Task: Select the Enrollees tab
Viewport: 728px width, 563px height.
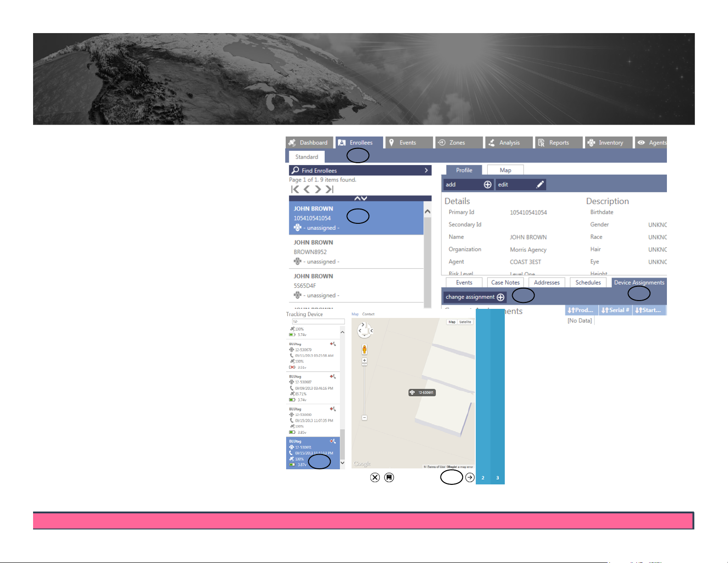Action: [359, 142]
